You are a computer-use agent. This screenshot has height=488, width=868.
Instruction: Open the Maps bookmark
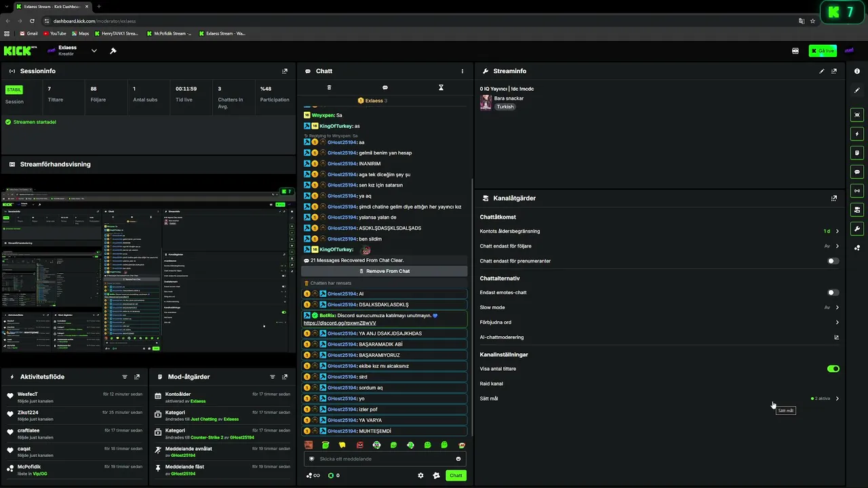click(x=80, y=33)
